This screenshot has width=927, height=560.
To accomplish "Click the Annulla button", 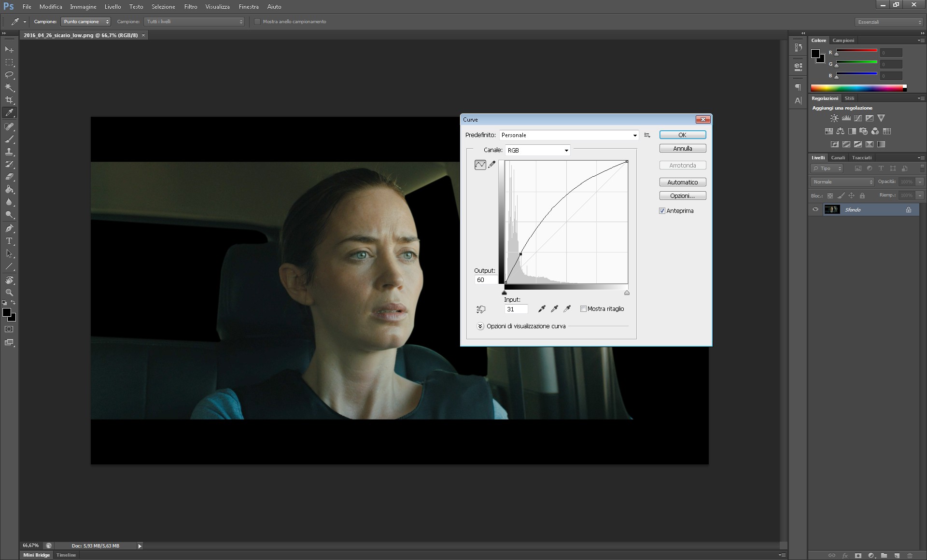I will pos(682,149).
